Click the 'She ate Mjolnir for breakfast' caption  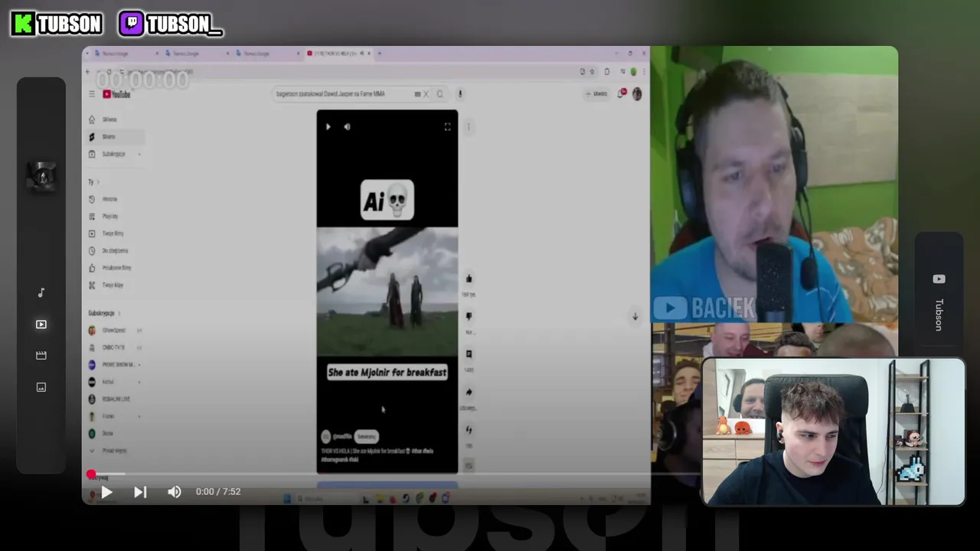[x=387, y=373]
